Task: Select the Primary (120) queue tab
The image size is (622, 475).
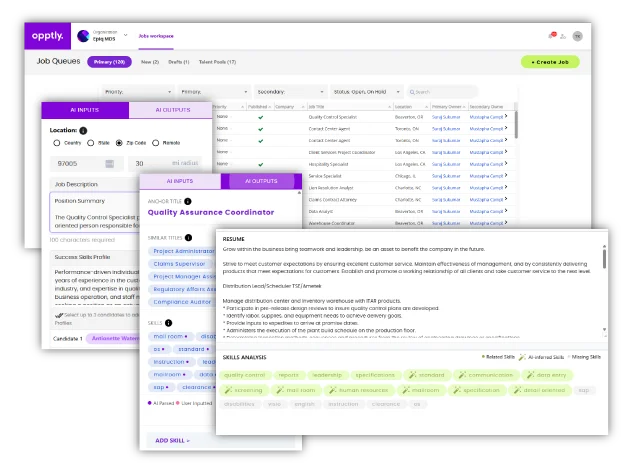Action: click(109, 62)
